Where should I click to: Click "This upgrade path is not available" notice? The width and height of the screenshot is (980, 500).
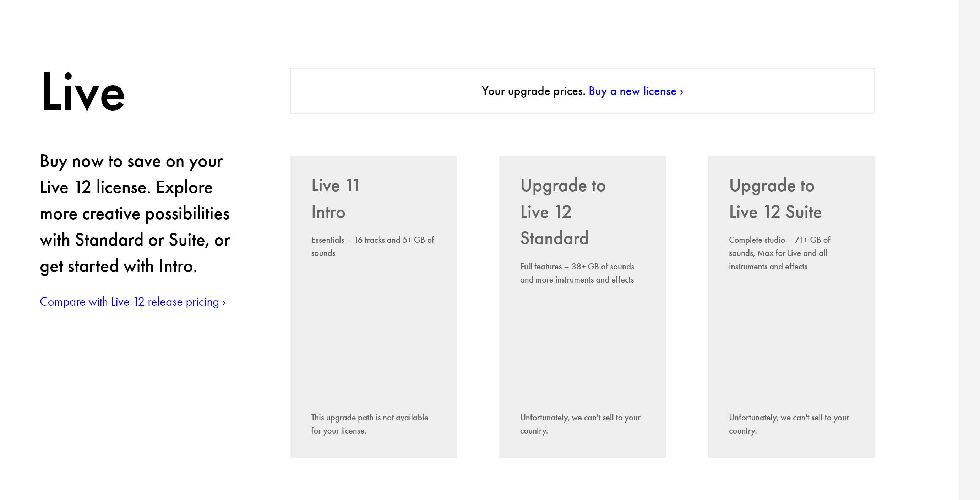[x=369, y=424]
